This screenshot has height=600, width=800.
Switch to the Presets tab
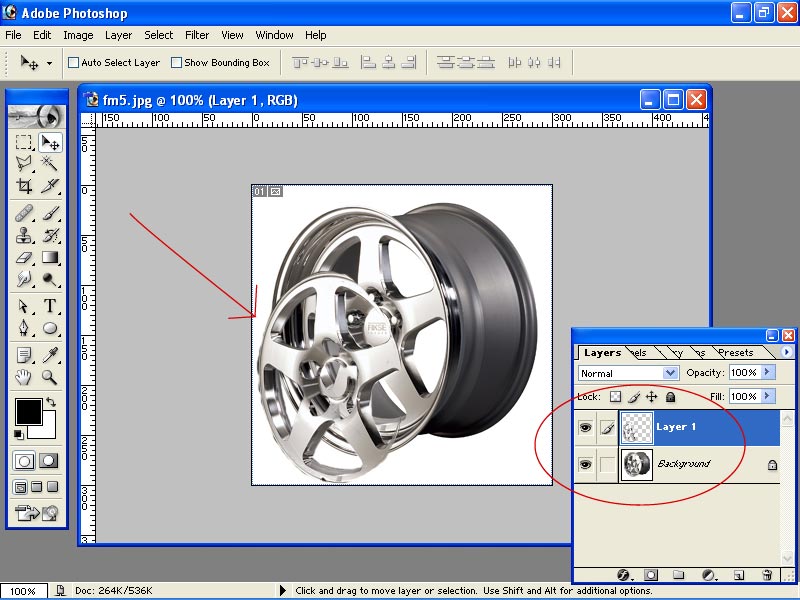tap(735, 352)
